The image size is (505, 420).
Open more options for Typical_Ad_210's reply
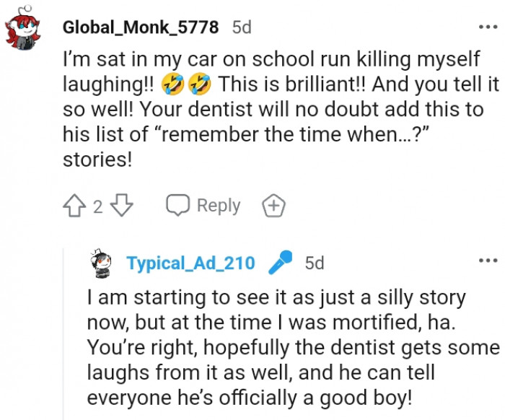pyautogui.click(x=488, y=260)
